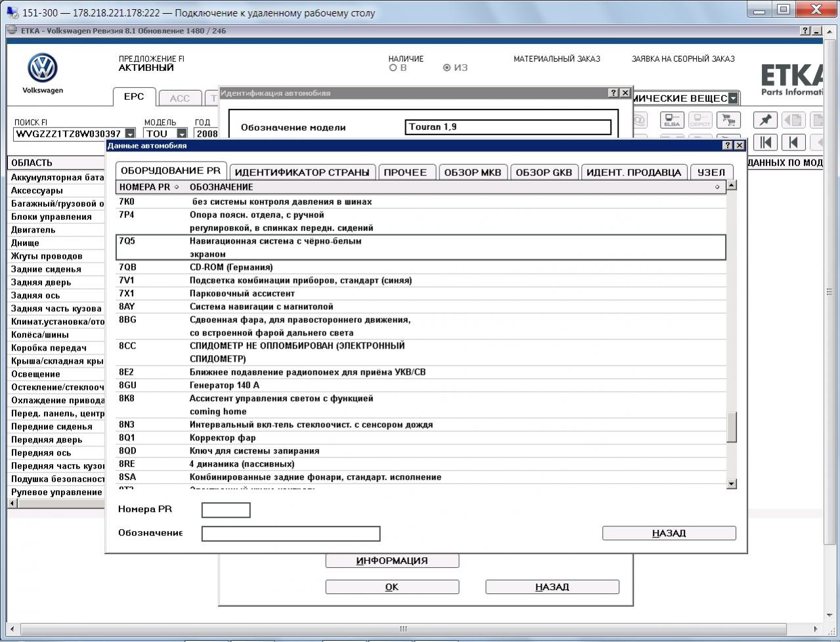
Task: Focus the Номера PR input field
Action: pos(226,510)
